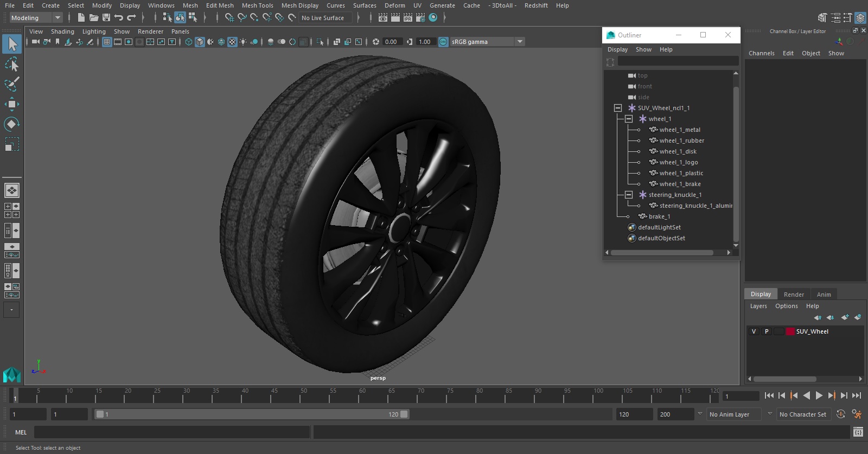This screenshot has height=454, width=868.
Task: Switch to the Render layer tab
Action: (x=794, y=295)
